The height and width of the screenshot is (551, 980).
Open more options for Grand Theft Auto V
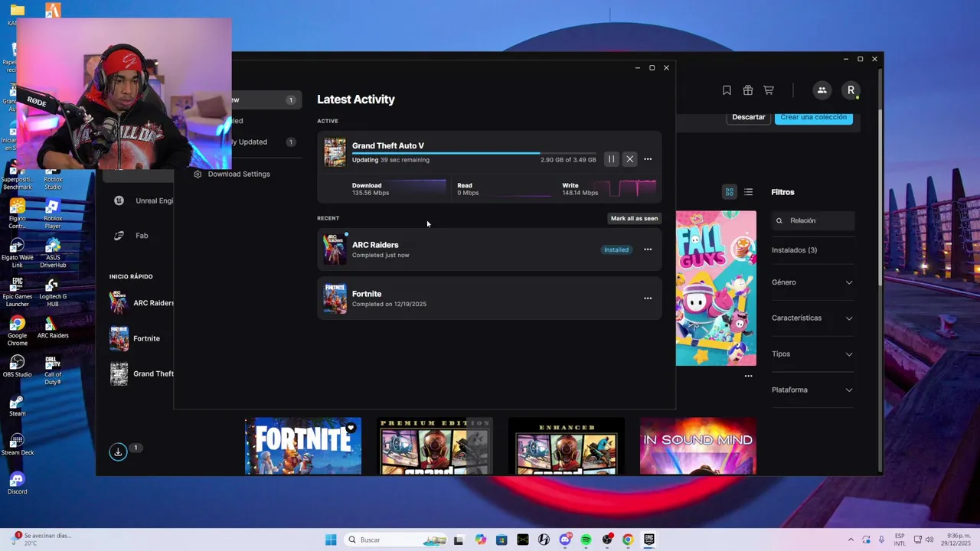(x=648, y=159)
